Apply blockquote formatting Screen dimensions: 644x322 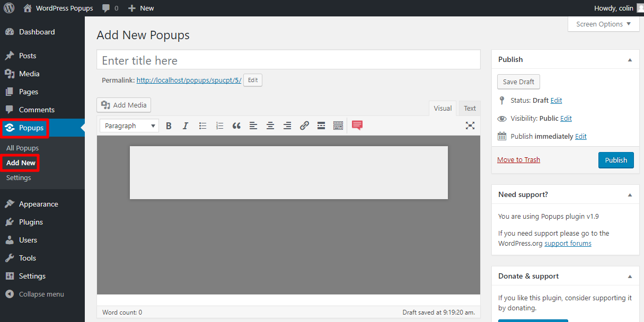[236, 126]
